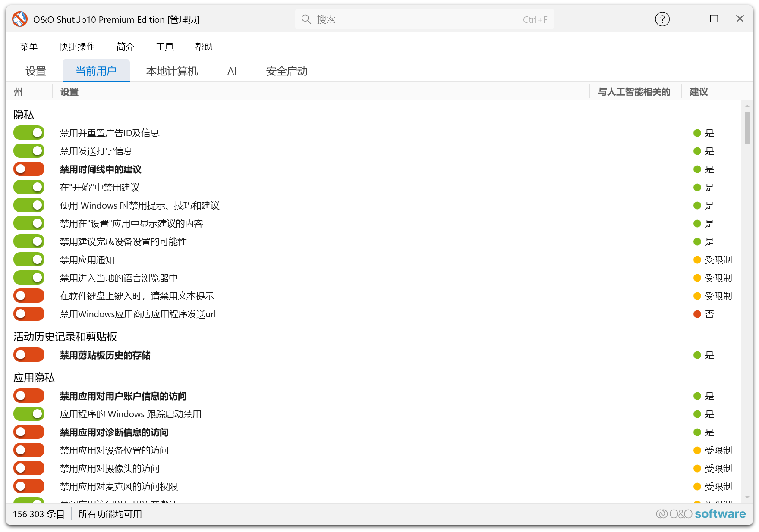Focus the 搜索 search field

[x=425, y=19]
